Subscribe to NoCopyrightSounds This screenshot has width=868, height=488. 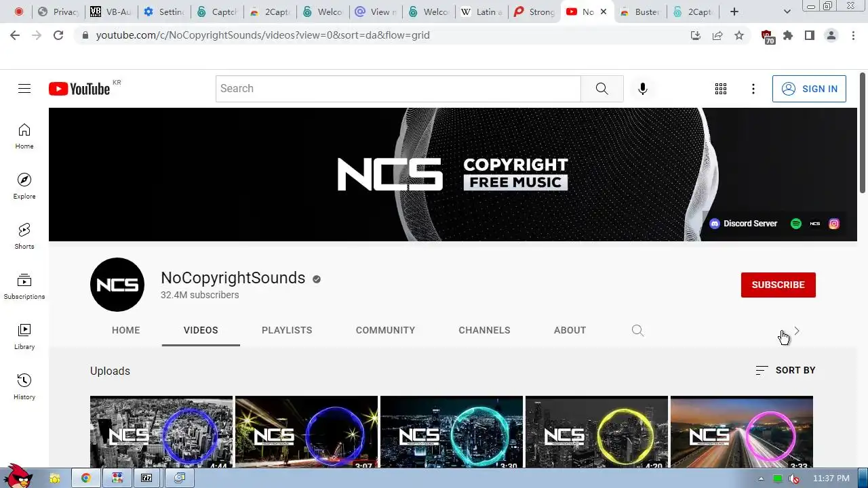coord(778,285)
